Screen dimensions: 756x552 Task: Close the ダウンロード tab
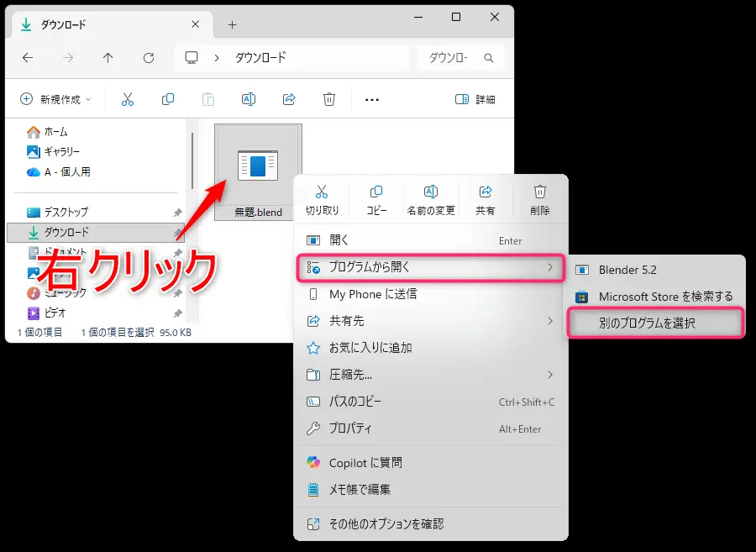[x=195, y=24]
